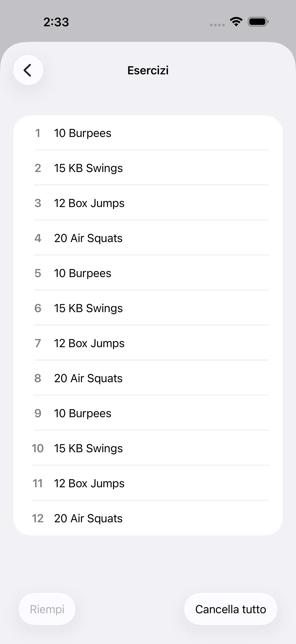Choose exercise 8, 20 Air Squats
Viewport: 296px width, 644px height.
pos(148,378)
